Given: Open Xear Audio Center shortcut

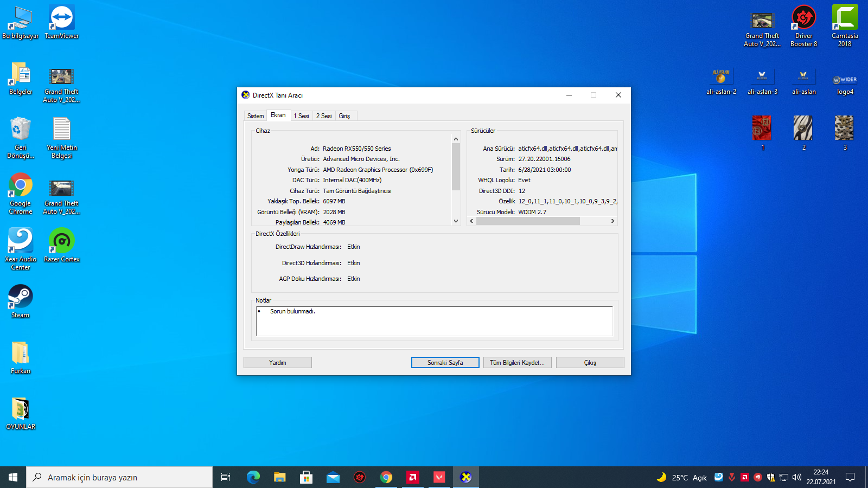Looking at the screenshot, I should [20, 249].
